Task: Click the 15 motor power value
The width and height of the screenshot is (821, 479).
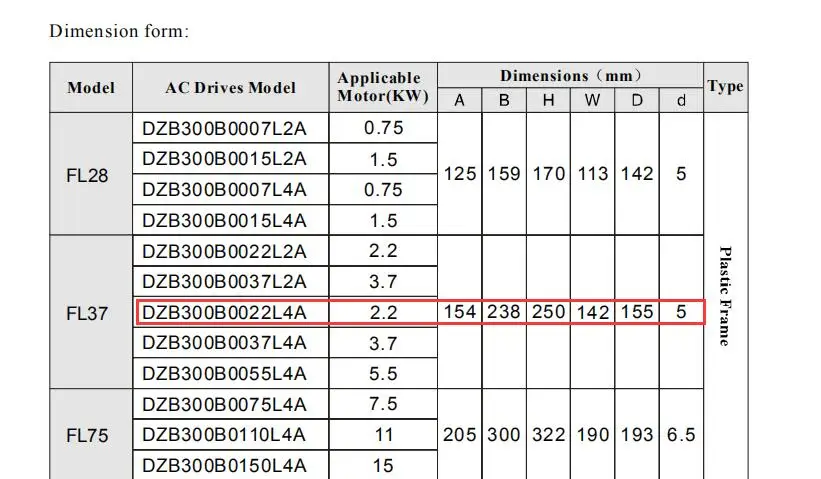Action: tap(383, 465)
